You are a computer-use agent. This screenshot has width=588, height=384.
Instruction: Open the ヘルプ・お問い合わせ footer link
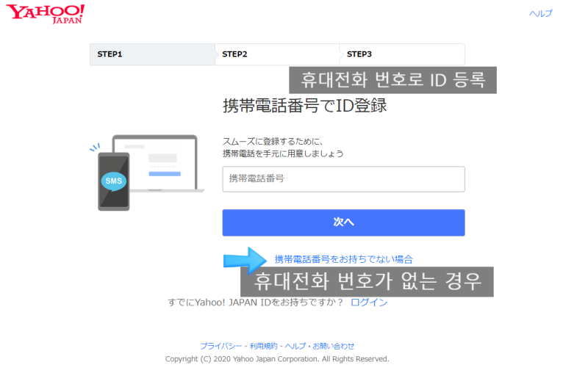point(320,346)
